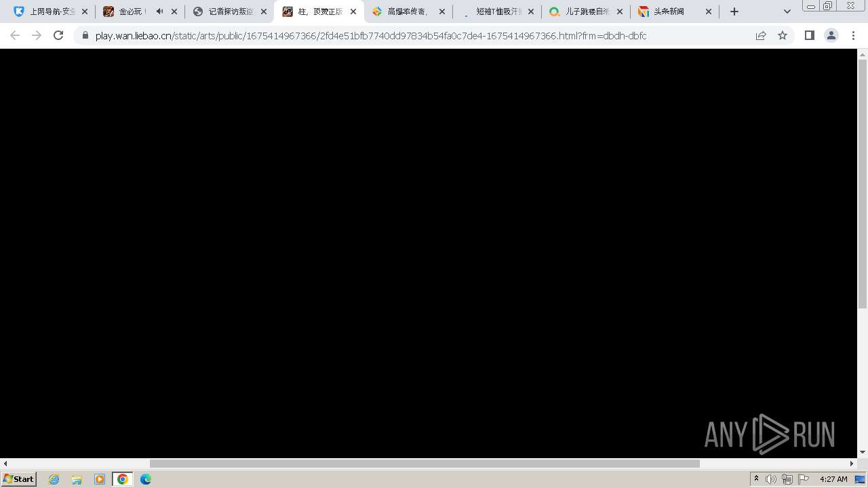Toggle the browser side panel
868x488 pixels.
tap(810, 35)
